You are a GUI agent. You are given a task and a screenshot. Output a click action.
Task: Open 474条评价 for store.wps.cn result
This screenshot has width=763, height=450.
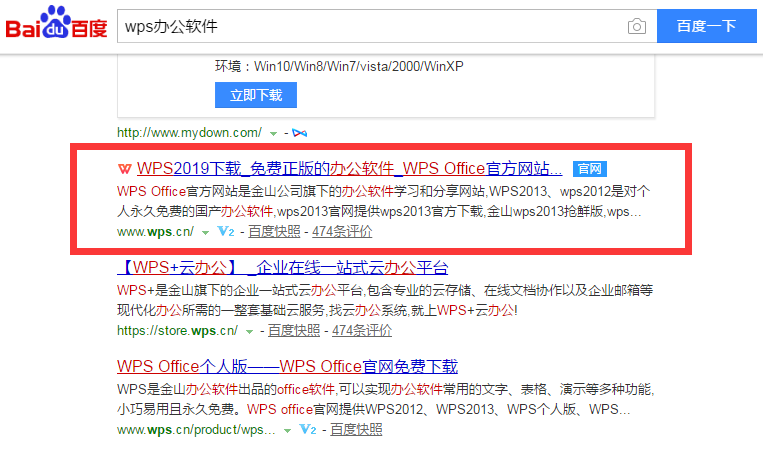click(x=362, y=331)
